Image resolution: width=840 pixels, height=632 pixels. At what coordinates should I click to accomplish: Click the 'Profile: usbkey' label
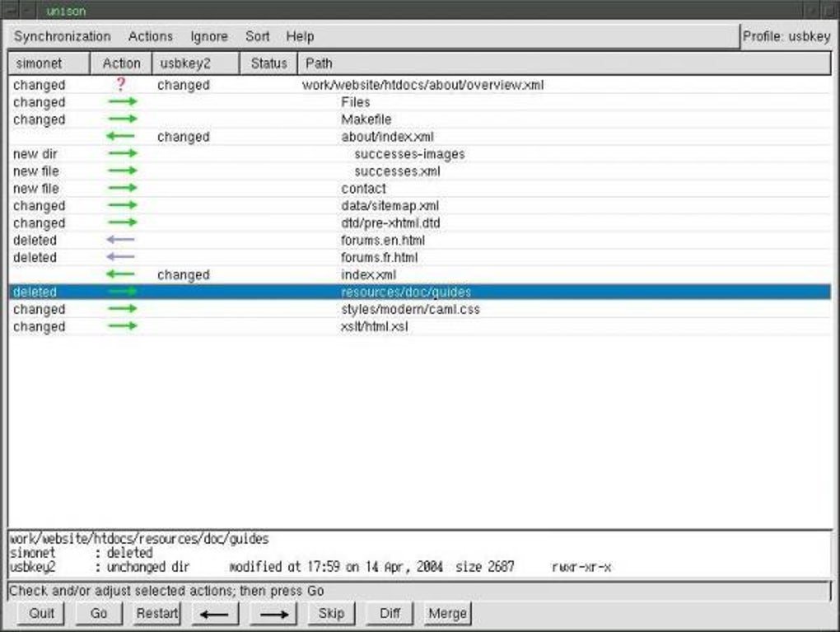pos(786,36)
